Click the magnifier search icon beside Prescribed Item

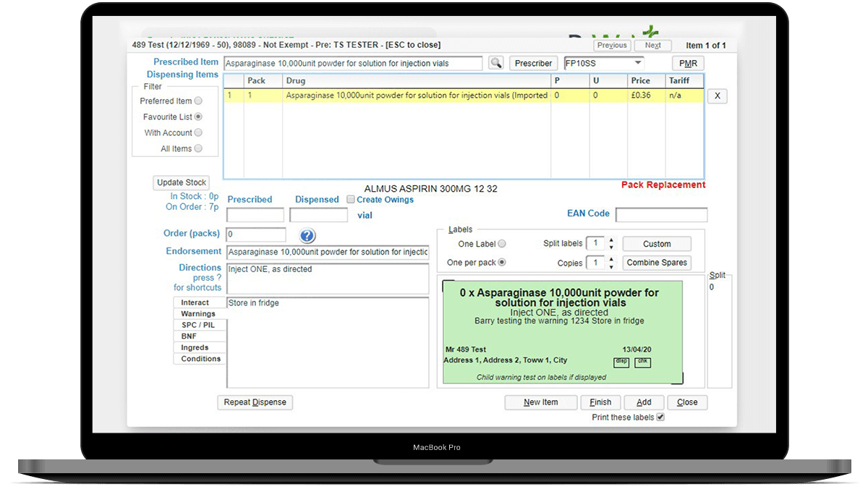click(x=495, y=64)
